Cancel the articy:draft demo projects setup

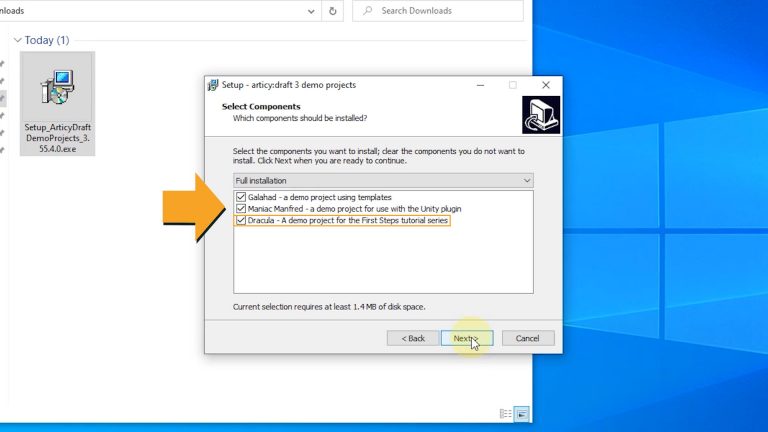tap(528, 338)
